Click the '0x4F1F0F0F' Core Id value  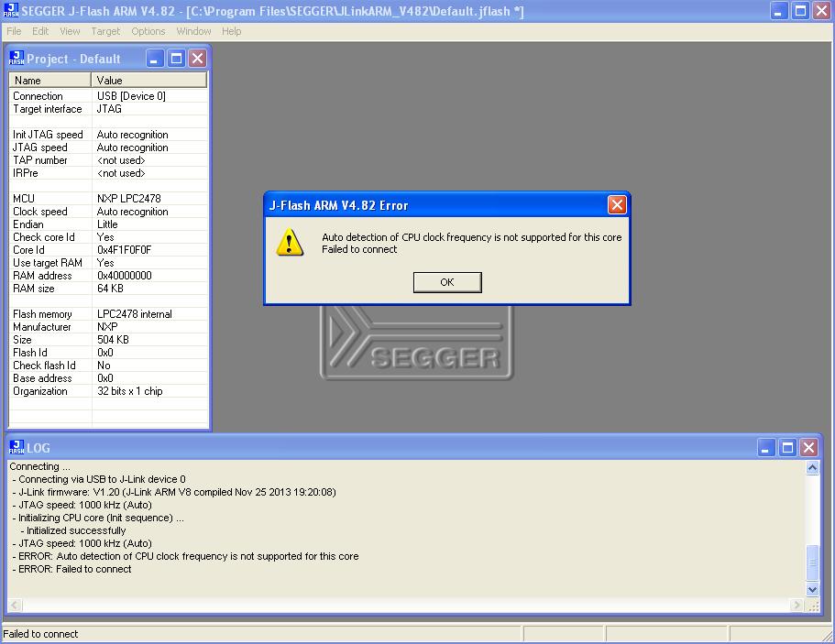pos(124,249)
